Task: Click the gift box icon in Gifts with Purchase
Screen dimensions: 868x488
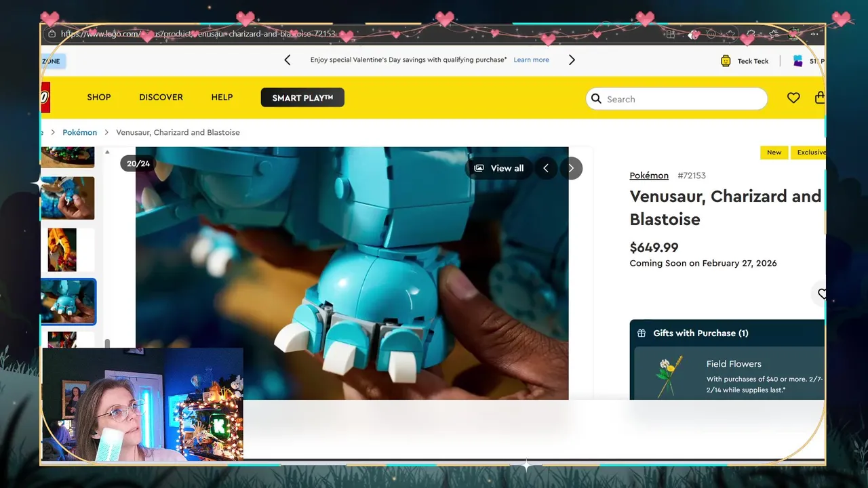Action: (642, 333)
